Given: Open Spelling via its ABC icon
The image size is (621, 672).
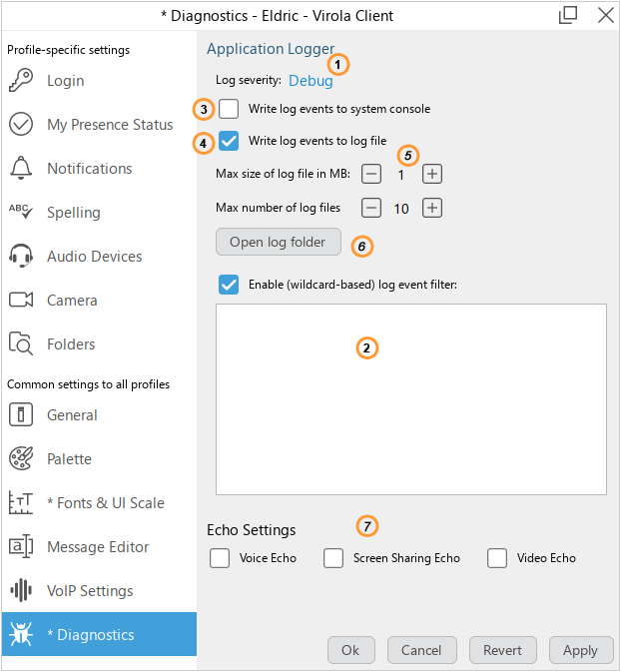Looking at the screenshot, I should coord(21,212).
